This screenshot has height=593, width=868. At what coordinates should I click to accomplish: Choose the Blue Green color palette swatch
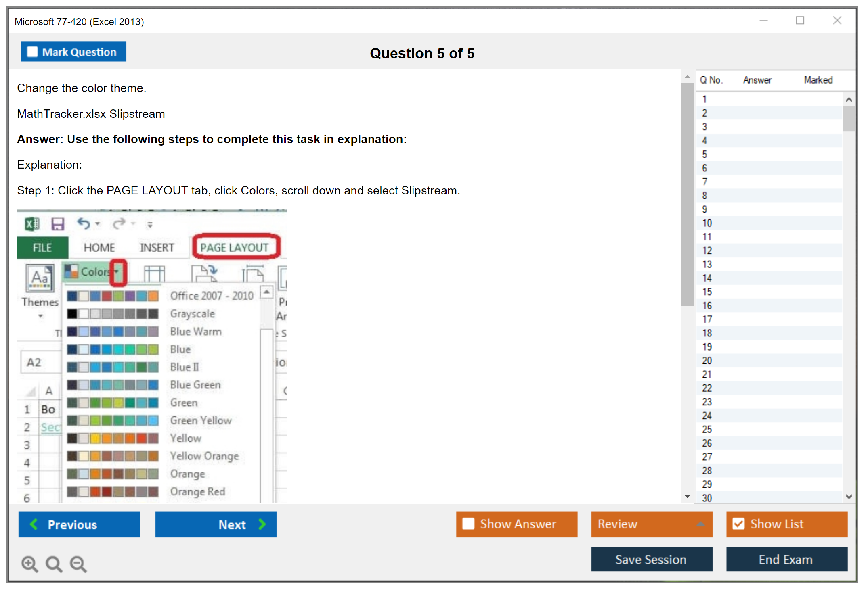(113, 385)
